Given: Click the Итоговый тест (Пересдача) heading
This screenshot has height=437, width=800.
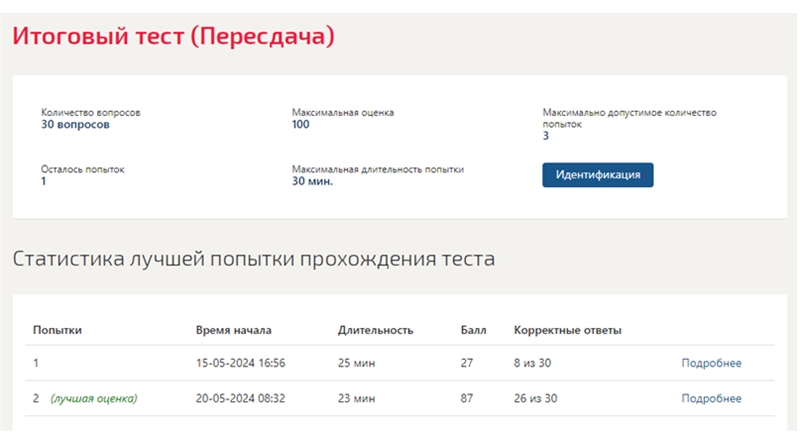Looking at the screenshot, I should (x=173, y=36).
